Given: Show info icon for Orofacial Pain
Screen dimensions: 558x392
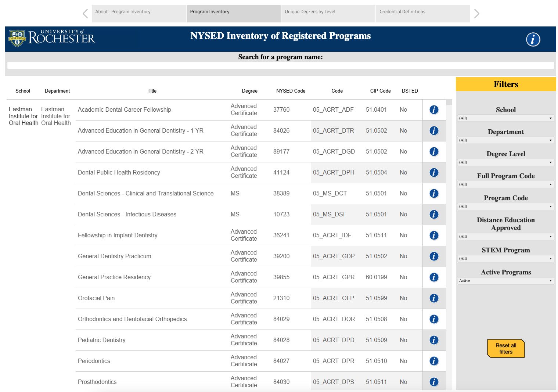Looking at the screenshot, I should pos(434,298).
